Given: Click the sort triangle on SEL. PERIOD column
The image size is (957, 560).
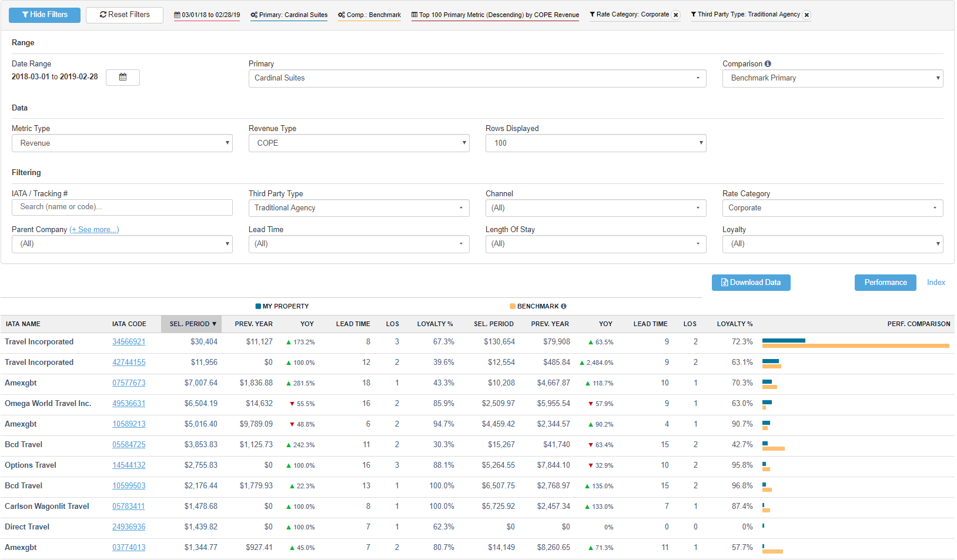Looking at the screenshot, I should (x=215, y=324).
